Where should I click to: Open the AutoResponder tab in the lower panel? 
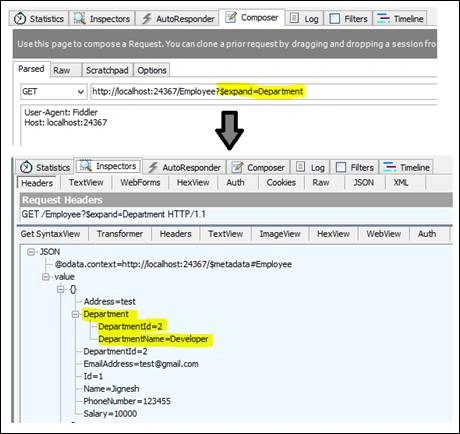(x=184, y=167)
